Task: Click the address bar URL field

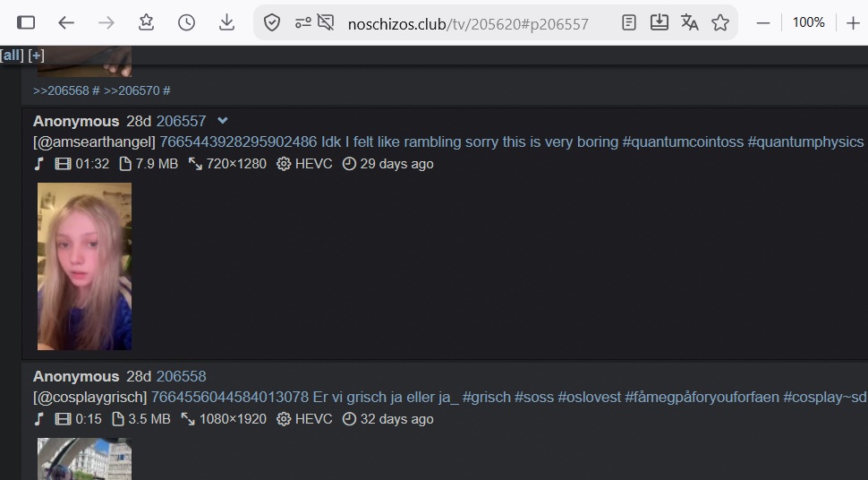Action: pyautogui.click(x=468, y=23)
